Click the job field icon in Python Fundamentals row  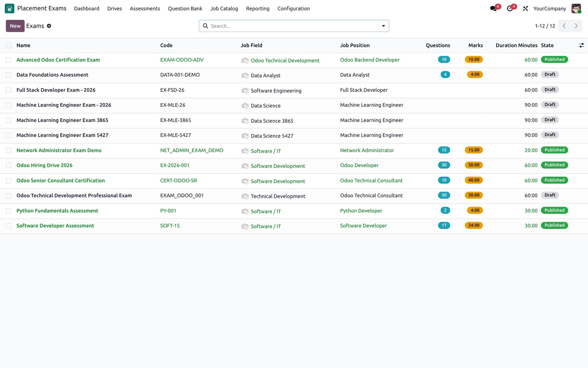[x=245, y=212]
